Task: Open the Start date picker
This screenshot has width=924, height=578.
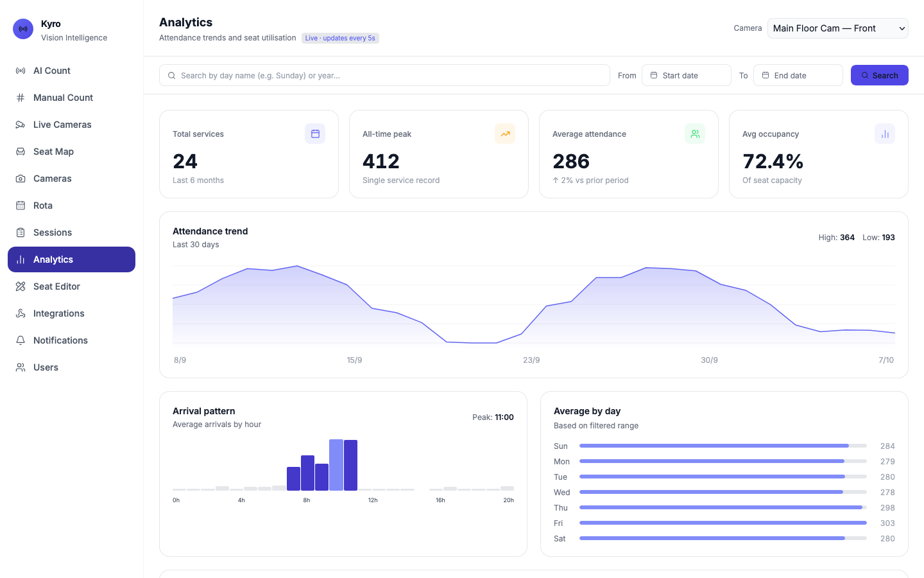Action: (x=687, y=75)
